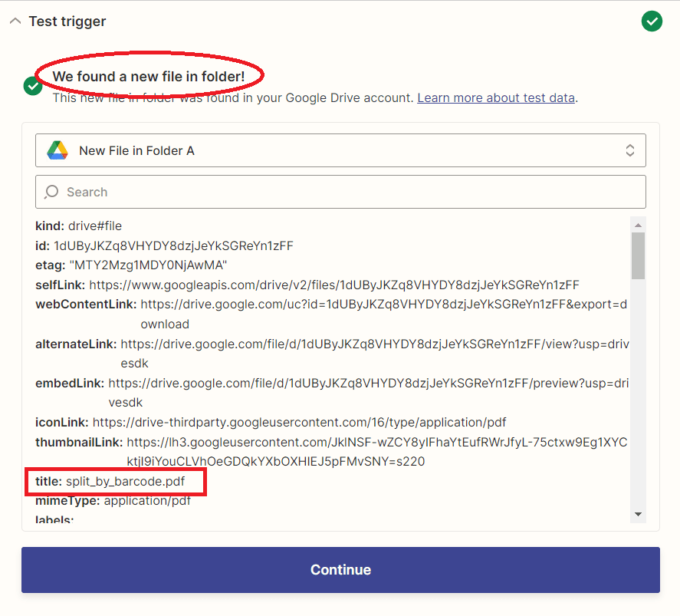Click the up/down stepper icon on the trigger selector
680x616 pixels.
[630, 150]
